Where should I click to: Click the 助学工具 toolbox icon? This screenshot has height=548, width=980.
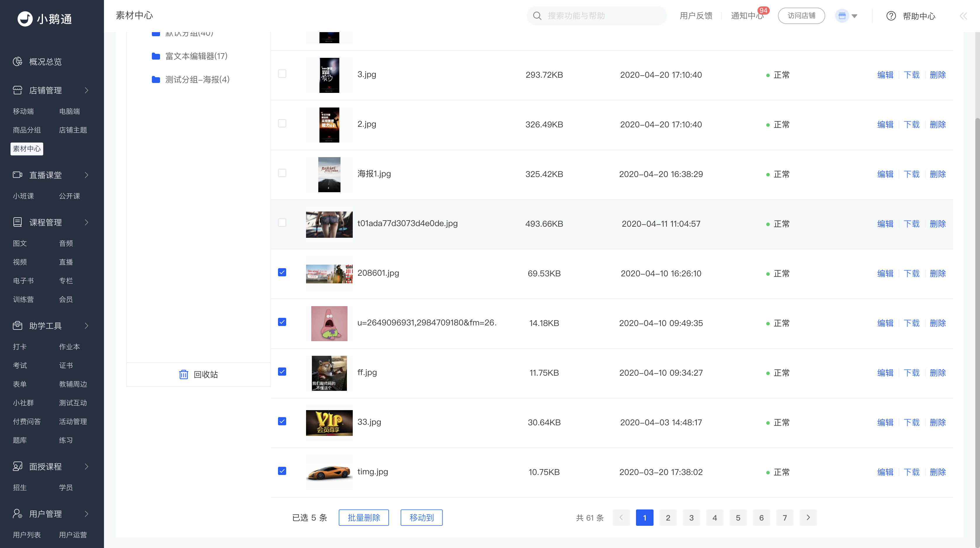click(18, 326)
